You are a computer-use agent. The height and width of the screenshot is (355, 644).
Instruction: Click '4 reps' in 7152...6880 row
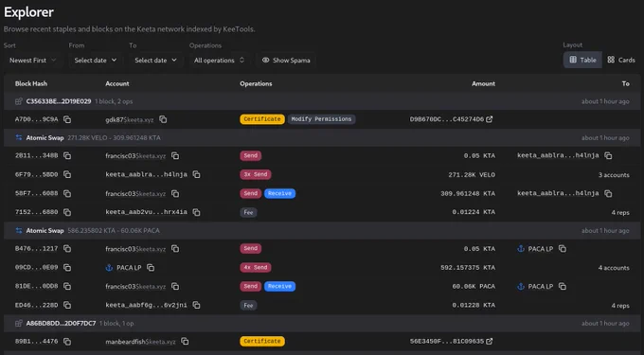click(x=620, y=213)
